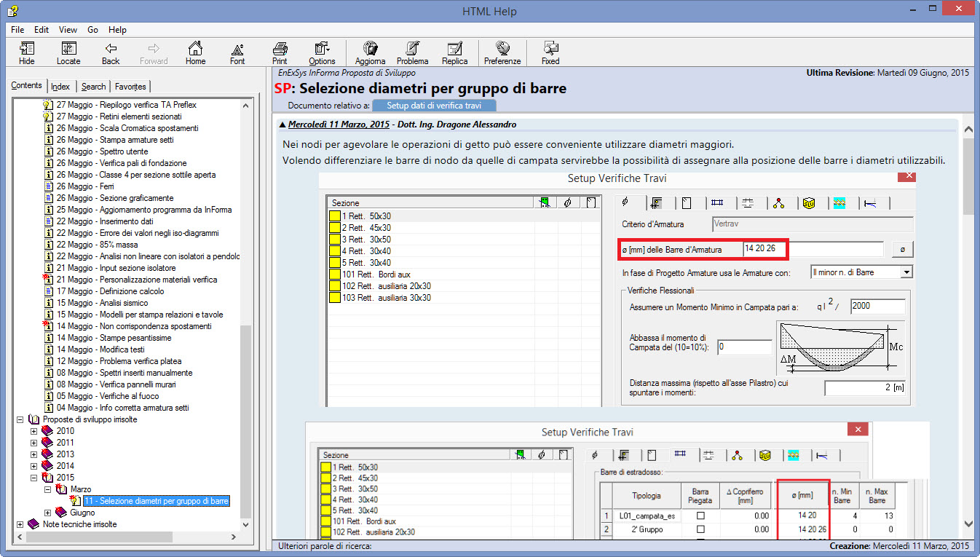Open '26 Maggio - Ferri' topic
The height and width of the screenshot is (557, 980).
click(85, 186)
